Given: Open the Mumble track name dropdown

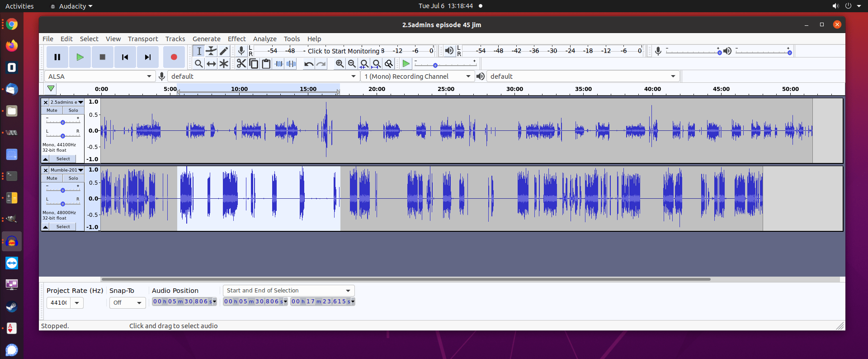Looking at the screenshot, I should [66, 170].
